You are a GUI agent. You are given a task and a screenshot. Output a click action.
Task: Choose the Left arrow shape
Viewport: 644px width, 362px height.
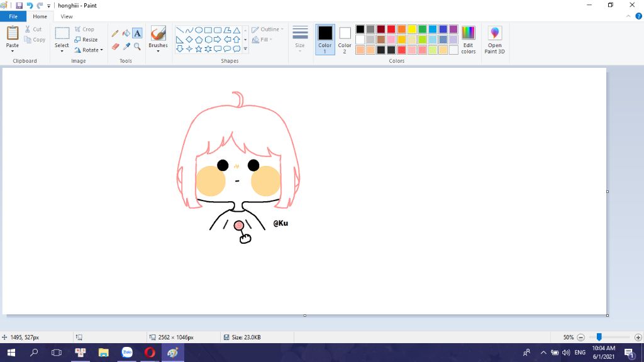coord(227,40)
